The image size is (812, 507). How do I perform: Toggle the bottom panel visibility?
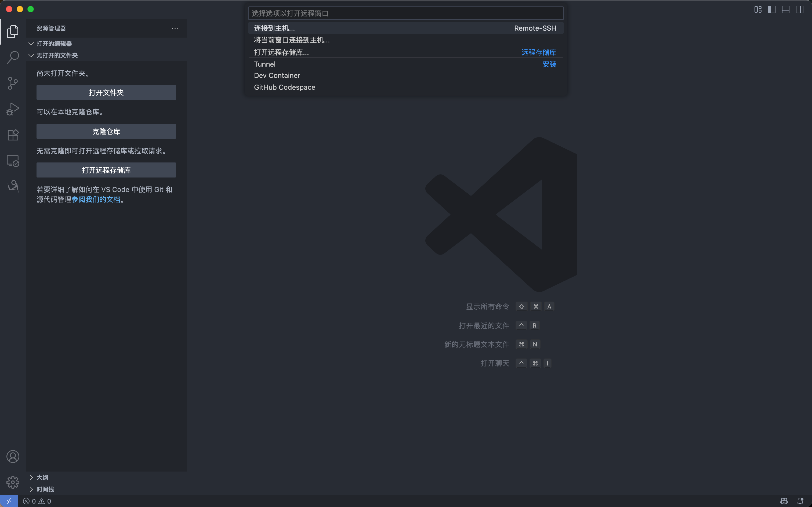point(785,9)
